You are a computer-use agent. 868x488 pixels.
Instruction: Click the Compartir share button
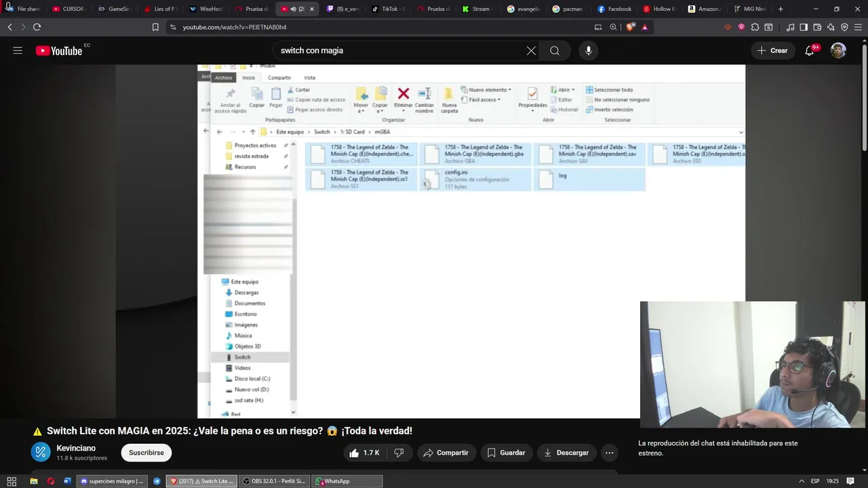coord(446,453)
